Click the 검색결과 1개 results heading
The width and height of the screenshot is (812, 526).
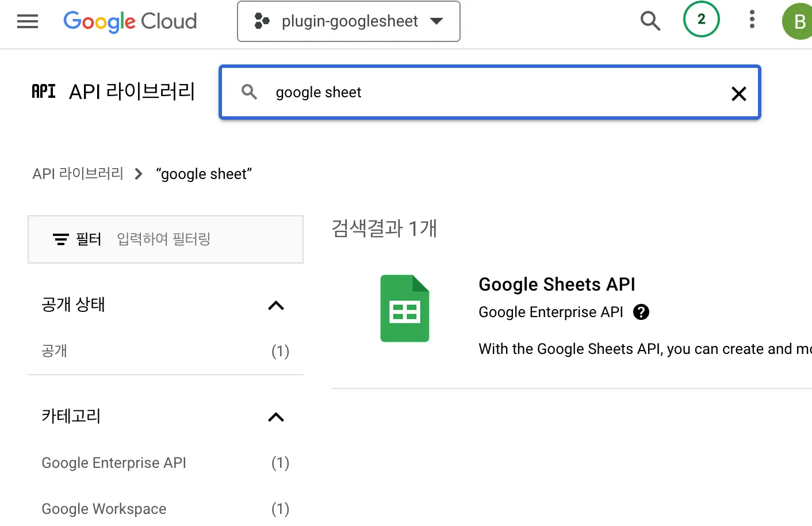[x=384, y=228]
